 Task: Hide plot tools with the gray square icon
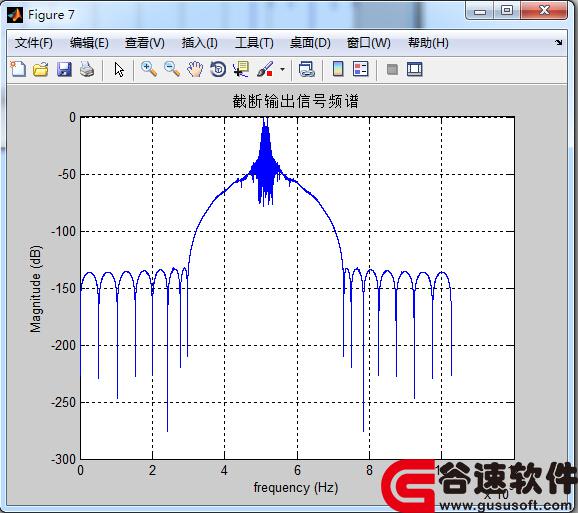point(392,69)
